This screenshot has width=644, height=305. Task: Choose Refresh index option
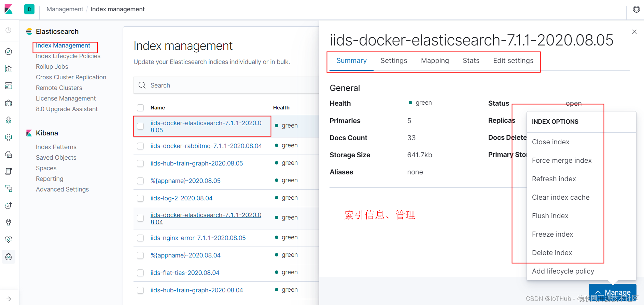click(x=581, y=179)
